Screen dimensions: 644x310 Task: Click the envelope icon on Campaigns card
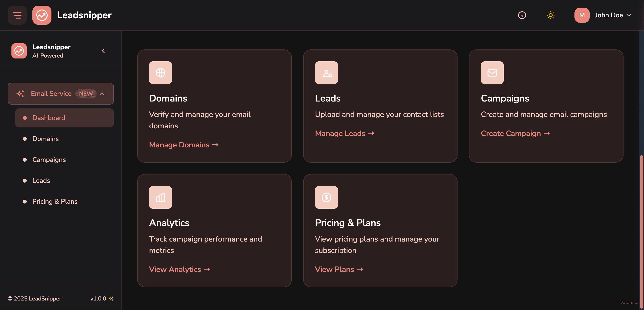click(x=492, y=73)
